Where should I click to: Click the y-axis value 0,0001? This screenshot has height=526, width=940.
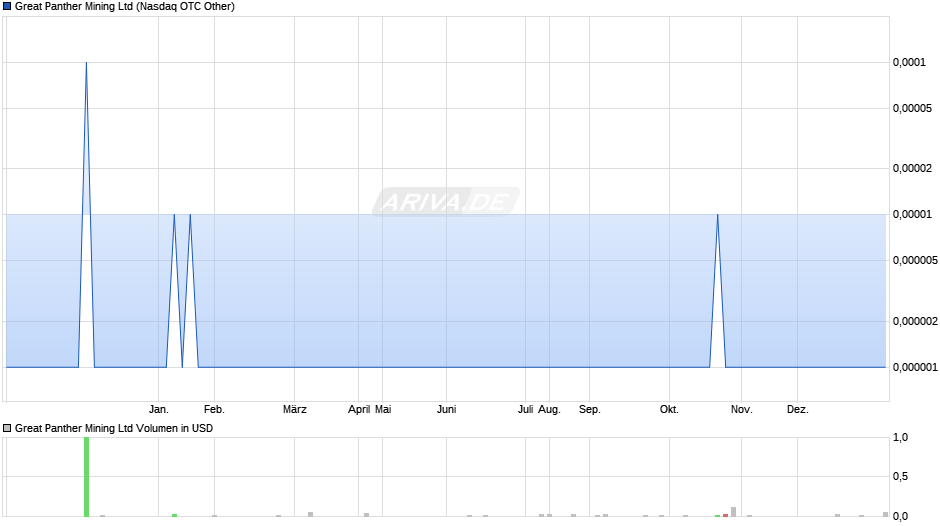(909, 62)
